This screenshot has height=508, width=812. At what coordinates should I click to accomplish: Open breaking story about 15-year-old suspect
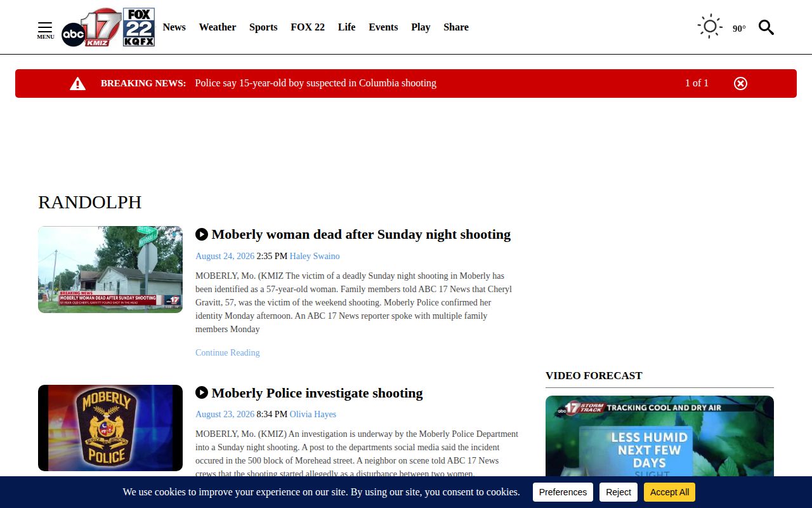(x=315, y=83)
